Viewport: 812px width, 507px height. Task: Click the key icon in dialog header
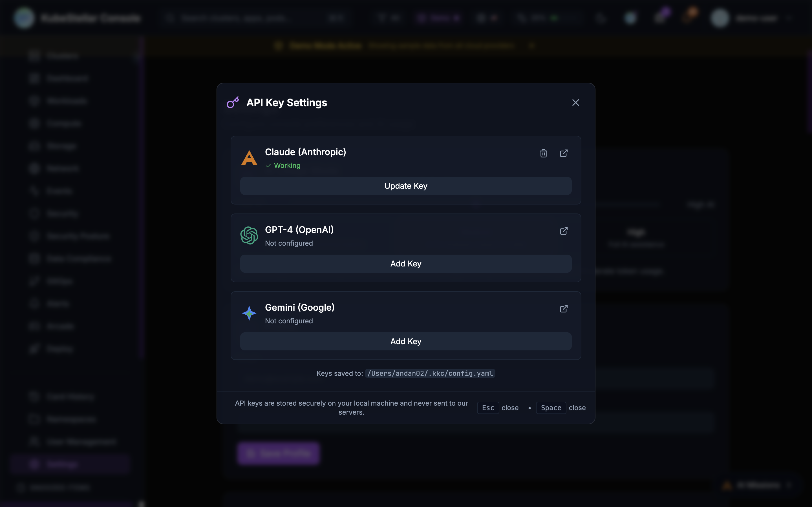(233, 102)
